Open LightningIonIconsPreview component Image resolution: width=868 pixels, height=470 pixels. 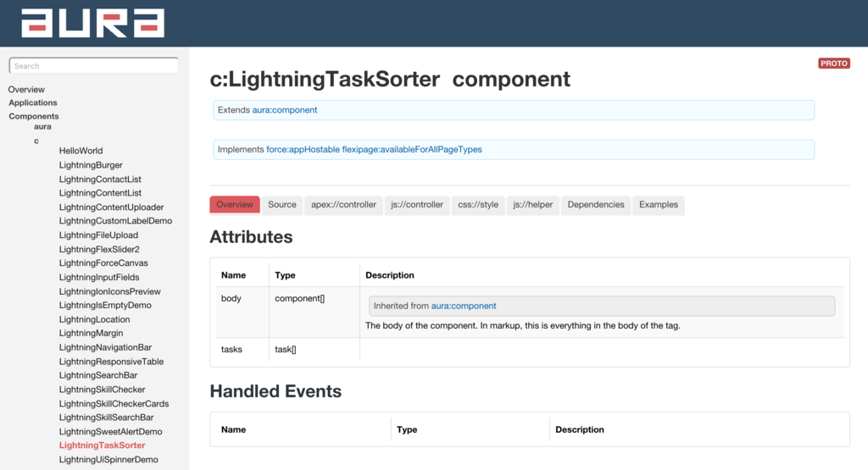click(109, 291)
